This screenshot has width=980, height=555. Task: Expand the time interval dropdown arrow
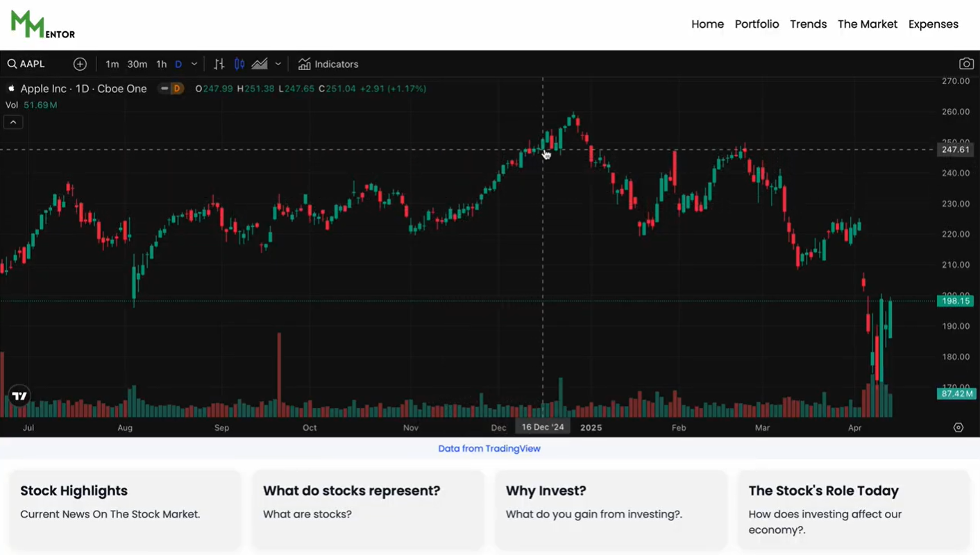pos(194,64)
